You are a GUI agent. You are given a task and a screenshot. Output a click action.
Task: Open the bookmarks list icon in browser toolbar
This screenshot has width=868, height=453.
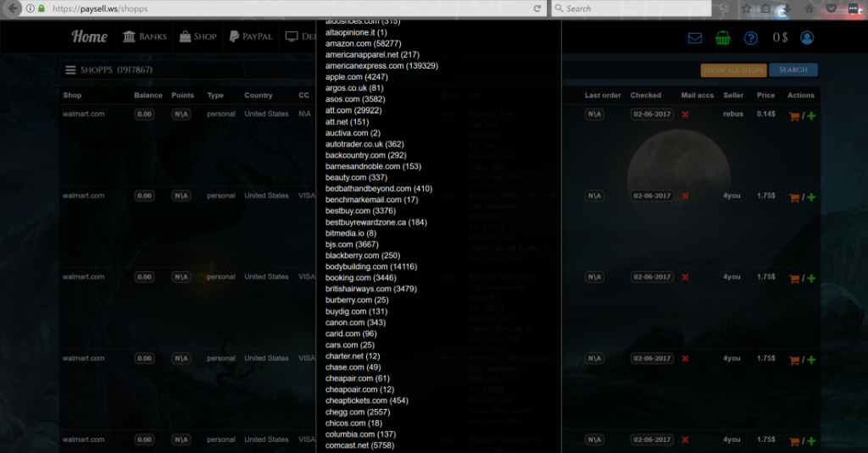click(765, 8)
